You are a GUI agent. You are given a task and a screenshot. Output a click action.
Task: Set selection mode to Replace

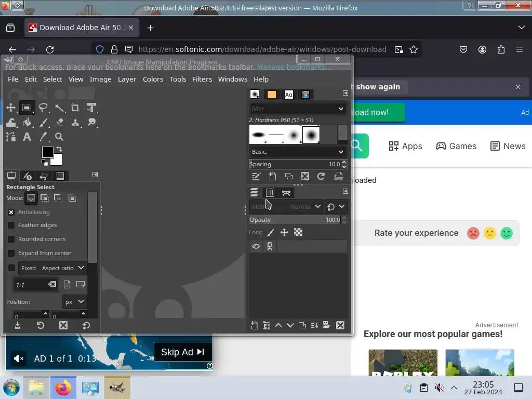tap(31, 198)
